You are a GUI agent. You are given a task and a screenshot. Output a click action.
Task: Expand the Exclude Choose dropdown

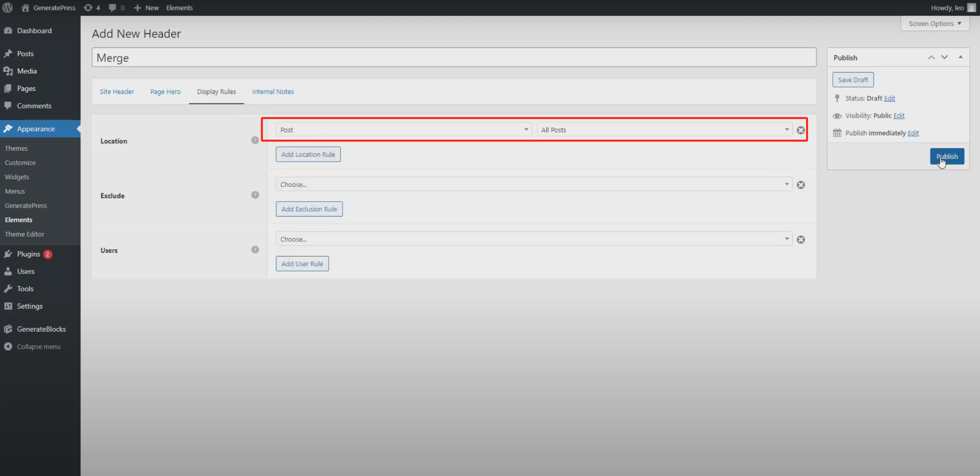tap(533, 185)
